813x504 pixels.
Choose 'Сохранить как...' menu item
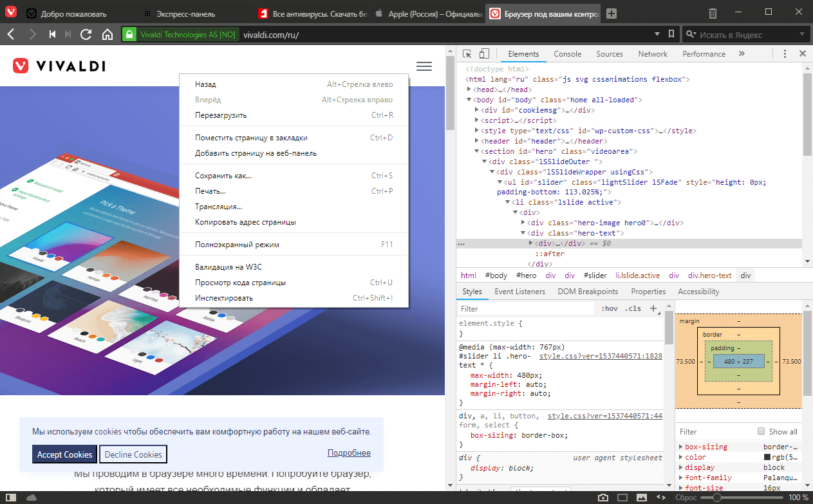(x=294, y=176)
